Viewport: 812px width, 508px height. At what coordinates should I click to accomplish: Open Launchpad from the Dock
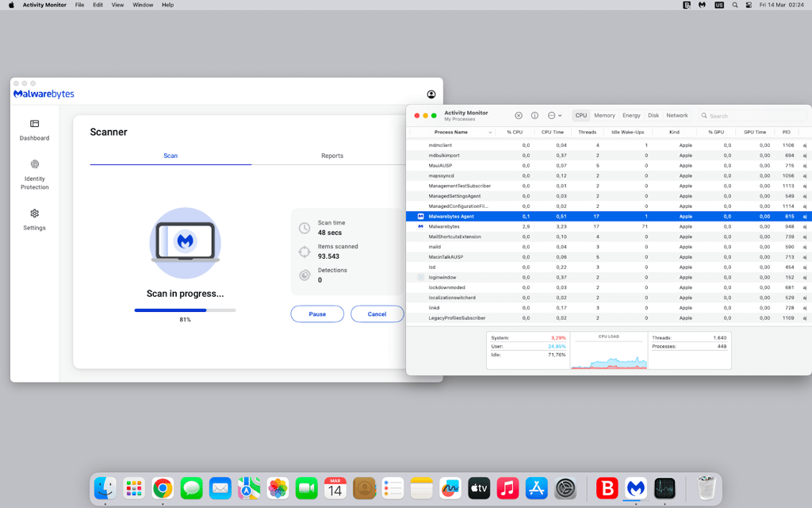coord(134,488)
